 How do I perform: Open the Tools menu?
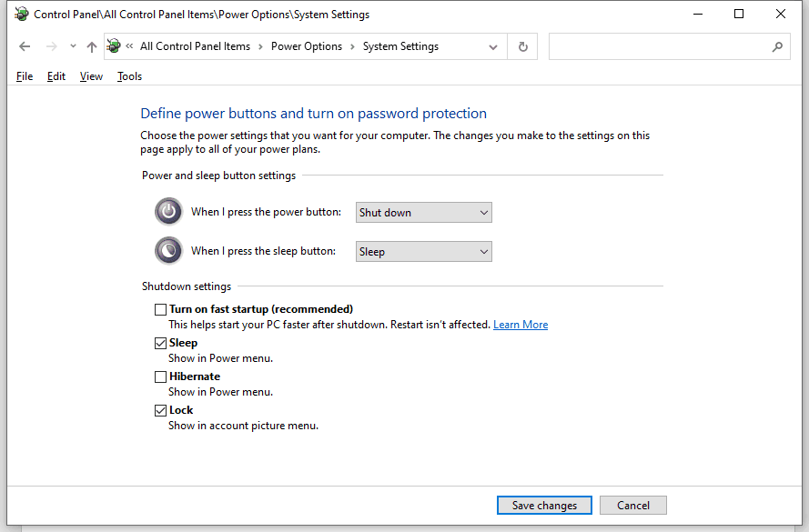point(129,76)
